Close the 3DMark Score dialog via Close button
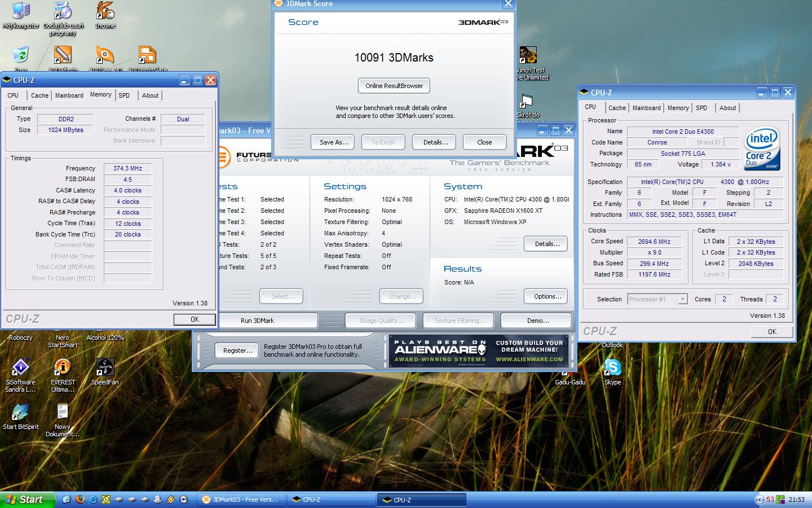812x508 pixels. (x=484, y=142)
